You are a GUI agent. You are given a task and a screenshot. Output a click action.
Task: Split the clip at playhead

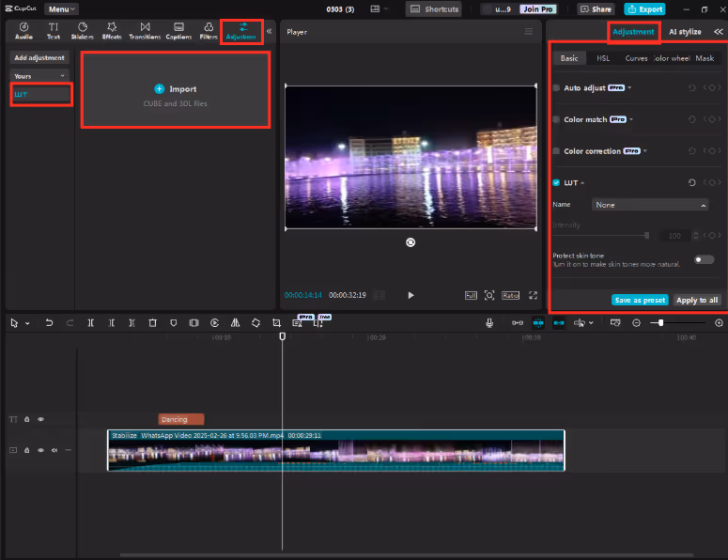[x=90, y=322]
